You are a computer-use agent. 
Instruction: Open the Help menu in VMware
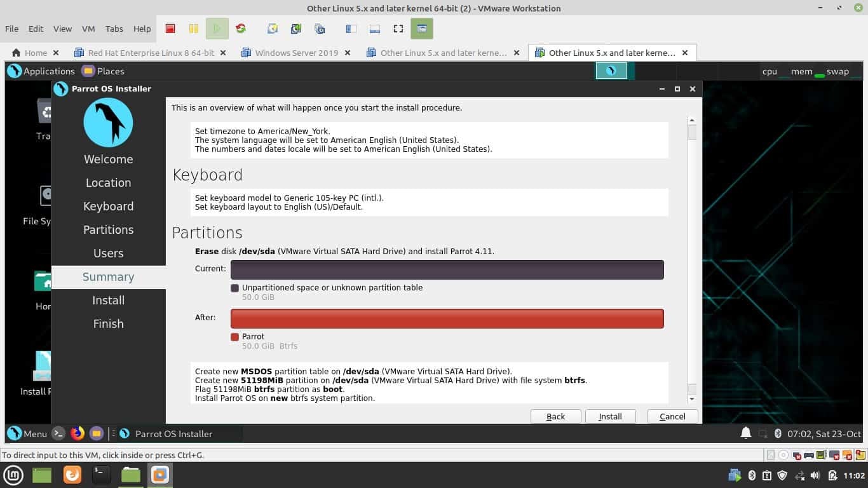[142, 29]
